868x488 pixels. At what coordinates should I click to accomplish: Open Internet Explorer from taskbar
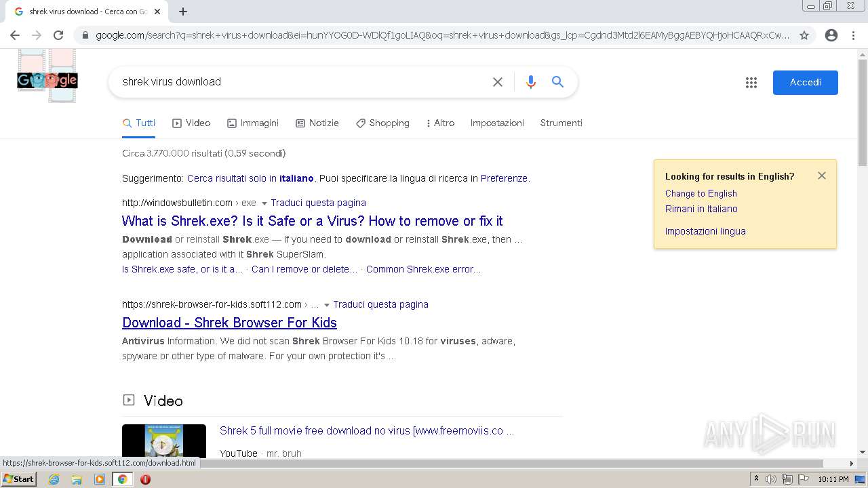pyautogui.click(x=54, y=479)
